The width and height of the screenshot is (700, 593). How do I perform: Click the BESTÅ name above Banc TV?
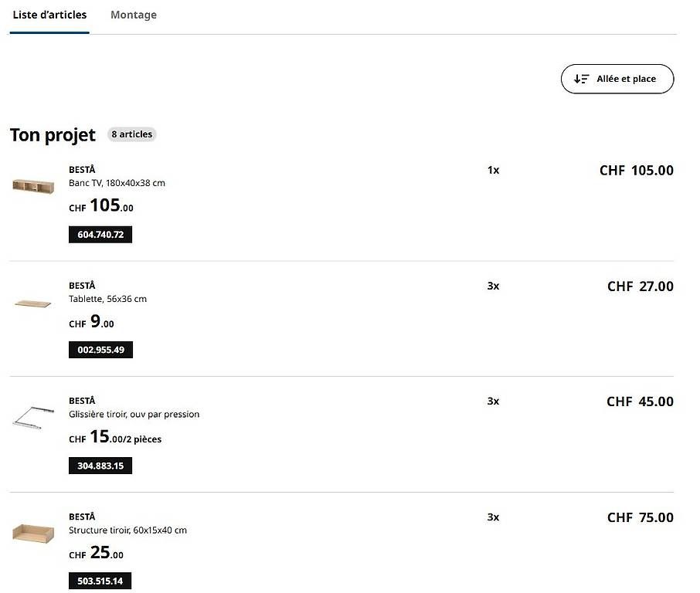(x=82, y=170)
